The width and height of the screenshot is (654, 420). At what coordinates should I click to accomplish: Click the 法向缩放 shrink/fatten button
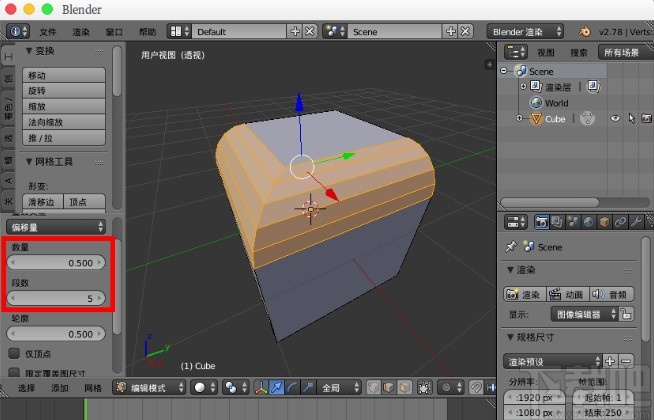(x=64, y=122)
